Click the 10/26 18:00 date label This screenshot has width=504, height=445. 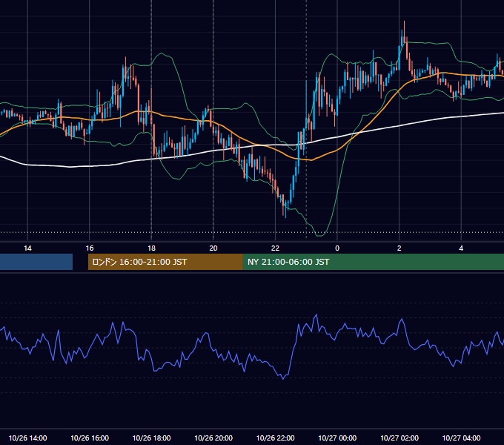(x=151, y=438)
